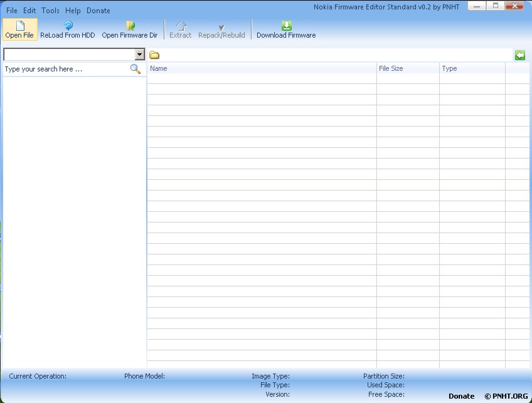Click the Name column header
The height and width of the screenshot is (403, 532).
coord(262,68)
